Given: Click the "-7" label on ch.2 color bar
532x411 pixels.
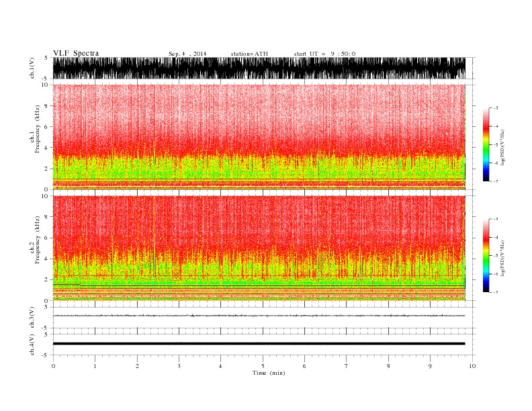Looking at the screenshot, I should (x=496, y=292).
